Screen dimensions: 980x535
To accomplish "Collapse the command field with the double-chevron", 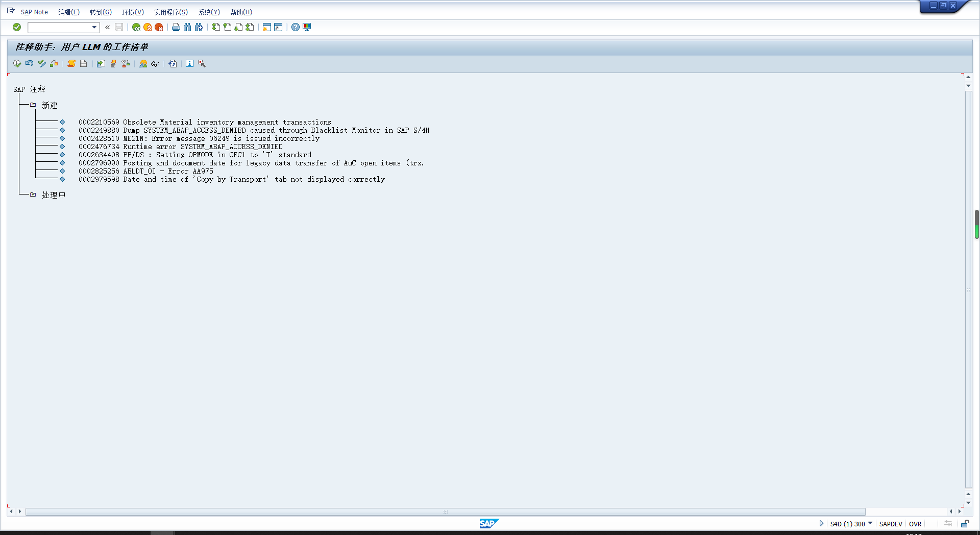I will click(108, 27).
